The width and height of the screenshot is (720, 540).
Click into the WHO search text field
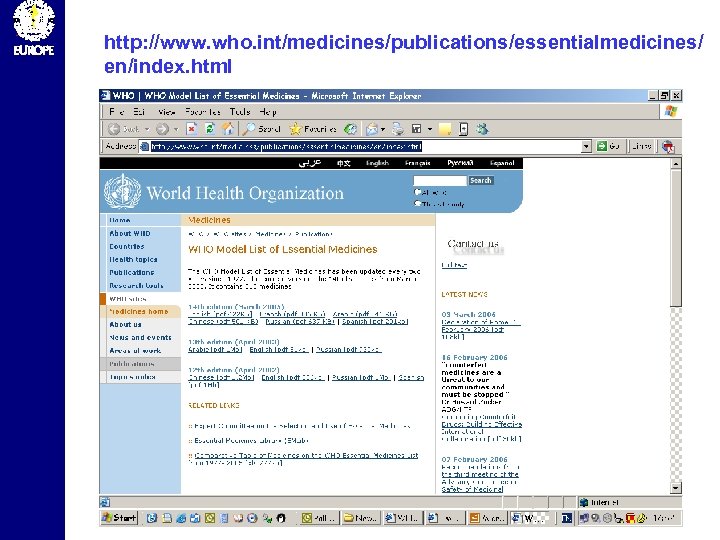pyautogui.click(x=439, y=180)
